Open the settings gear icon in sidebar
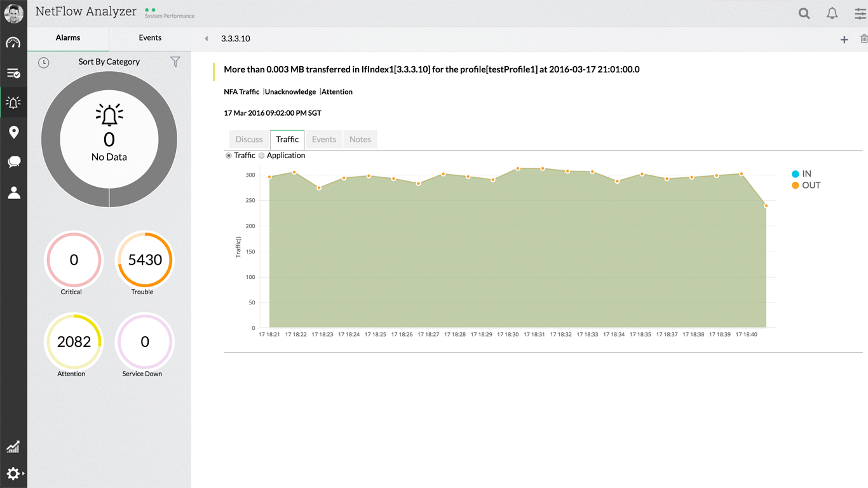This screenshot has height=488, width=868. click(x=13, y=473)
